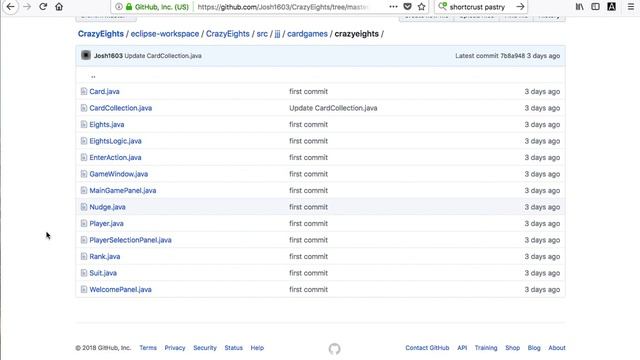Viewport: 640px width, 360px height.
Task: Click the extension icon with letter A
Action: point(611,7)
